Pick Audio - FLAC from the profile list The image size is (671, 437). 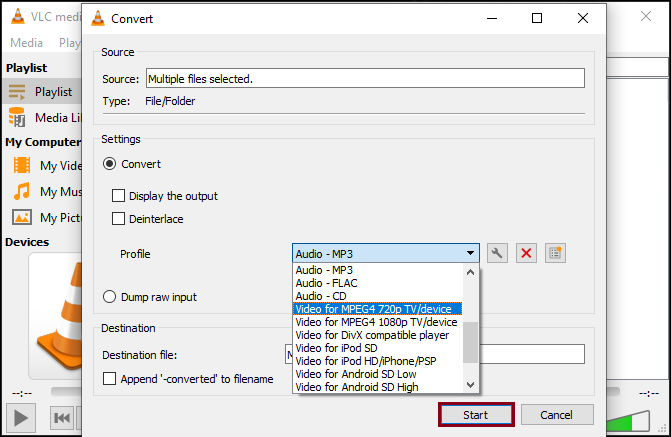[x=325, y=283]
